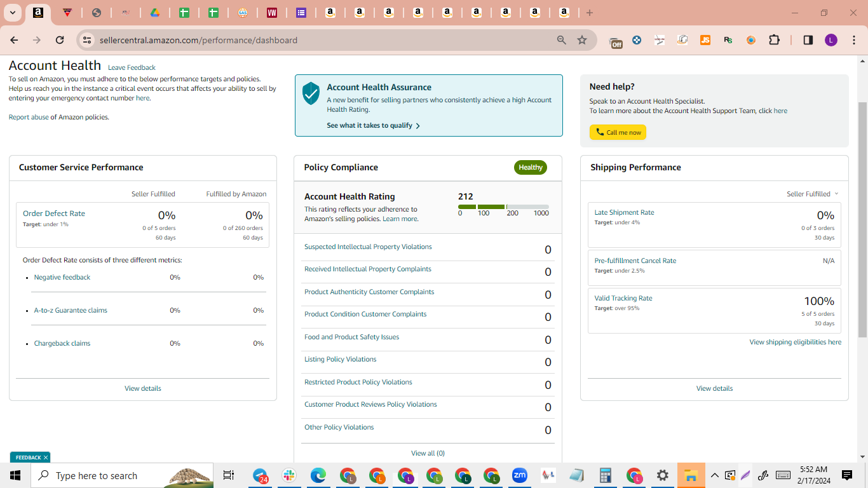Show hidden system tray icons chevron
868x488 pixels.
pyautogui.click(x=714, y=475)
